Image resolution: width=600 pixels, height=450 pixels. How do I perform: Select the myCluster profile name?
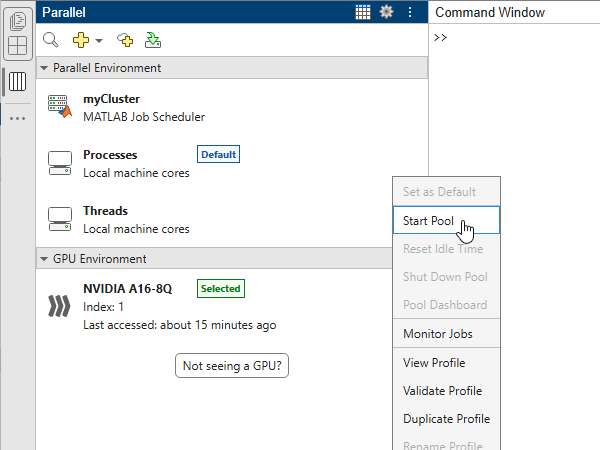tap(111, 99)
